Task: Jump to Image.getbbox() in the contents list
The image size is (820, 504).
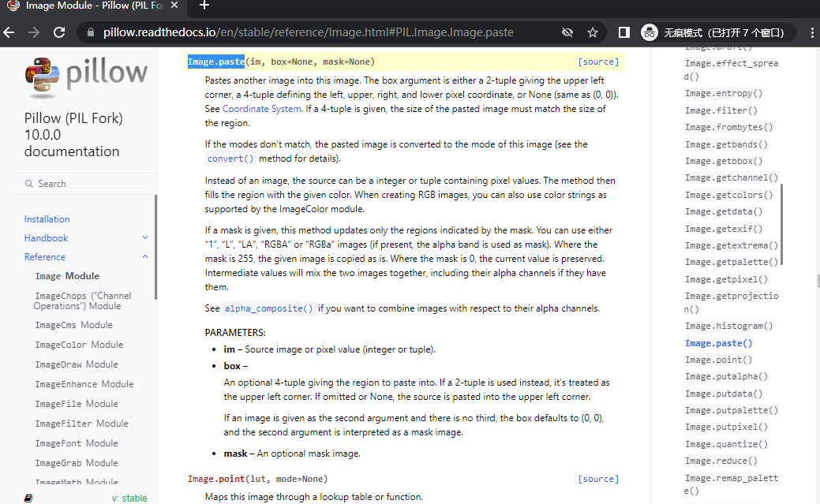Action: [x=724, y=161]
